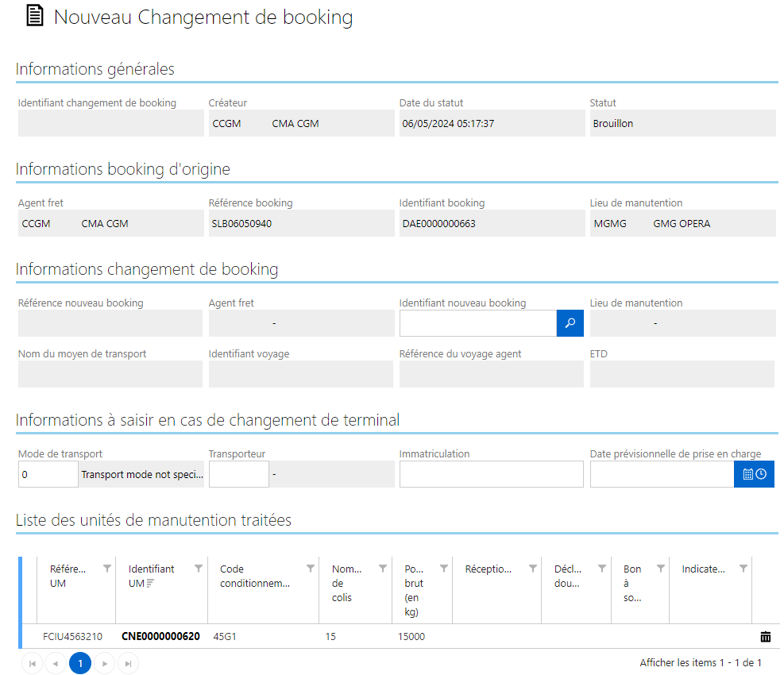Sort by Réceptio... column header
Viewport: 784px width, 675px height.
pos(488,569)
